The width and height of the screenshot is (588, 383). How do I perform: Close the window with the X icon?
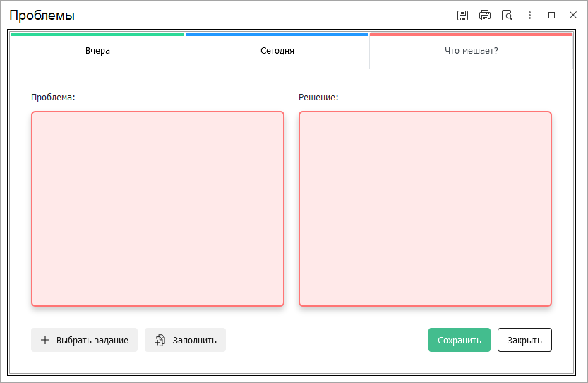(x=573, y=15)
